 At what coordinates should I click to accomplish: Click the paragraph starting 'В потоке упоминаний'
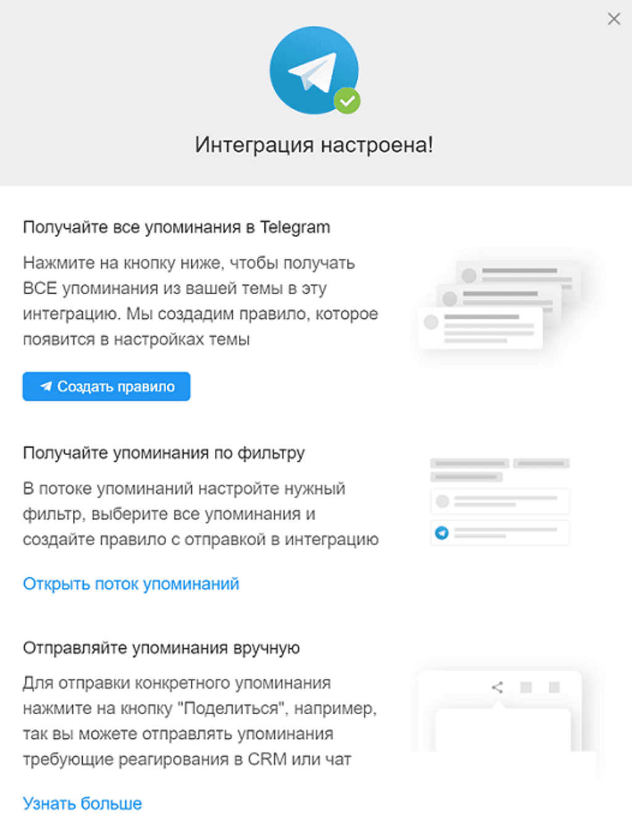pyautogui.click(x=201, y=514)
